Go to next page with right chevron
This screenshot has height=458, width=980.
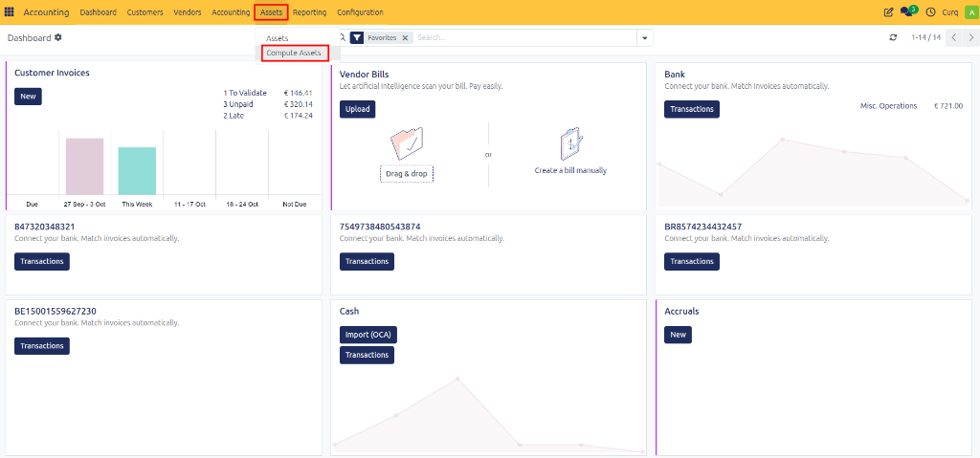tap(971, 37)
